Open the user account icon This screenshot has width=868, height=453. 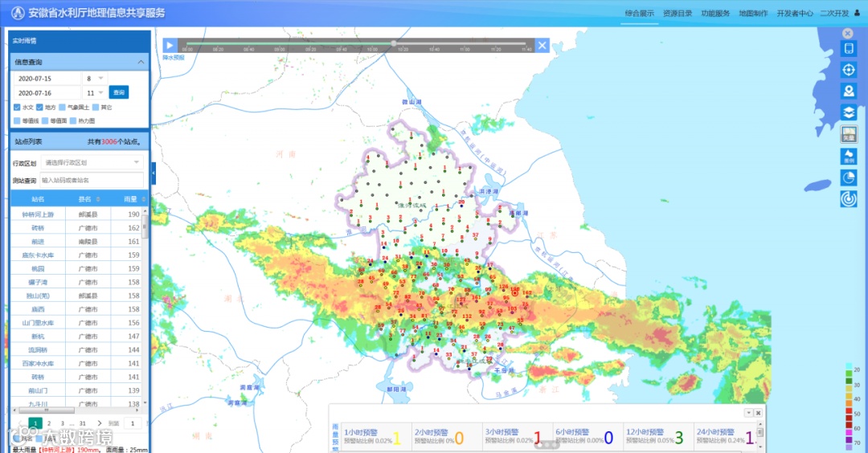point(857,14)
